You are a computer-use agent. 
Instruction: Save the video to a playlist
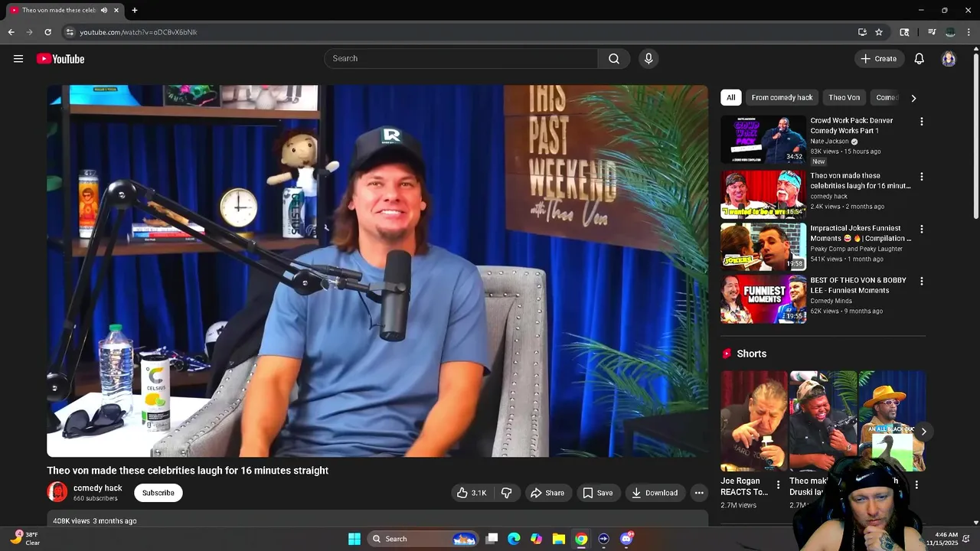tap(598, 493)
